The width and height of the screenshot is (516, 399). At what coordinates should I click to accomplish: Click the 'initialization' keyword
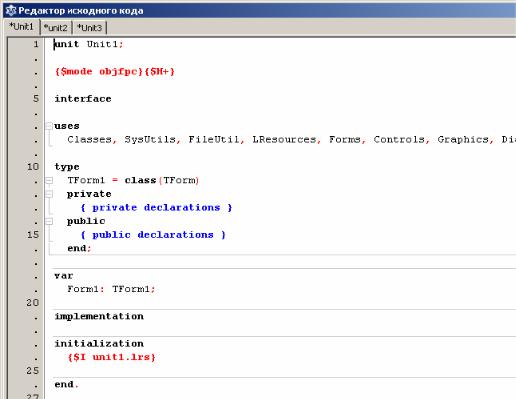pos(99,344)
